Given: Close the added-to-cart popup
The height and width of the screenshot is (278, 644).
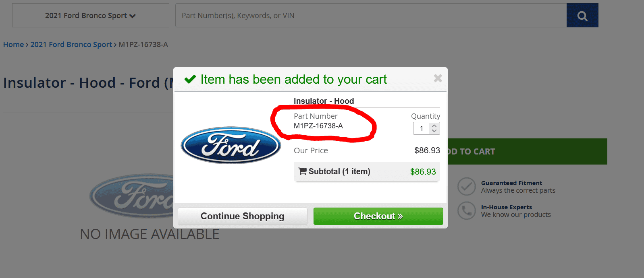Looking at the screenshot, I should 438,78.
